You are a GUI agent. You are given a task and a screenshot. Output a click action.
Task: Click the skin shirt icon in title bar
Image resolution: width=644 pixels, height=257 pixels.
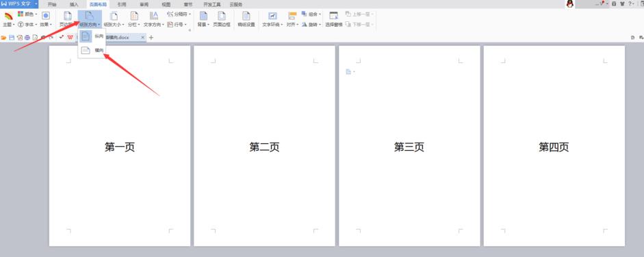(622, 3)
